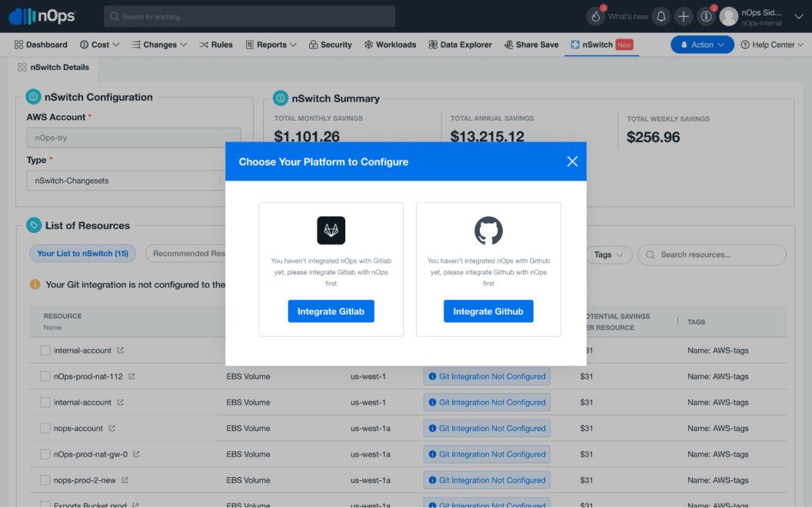
Task: Click the nSwitch Details grid icon
Action: point(22,68)
